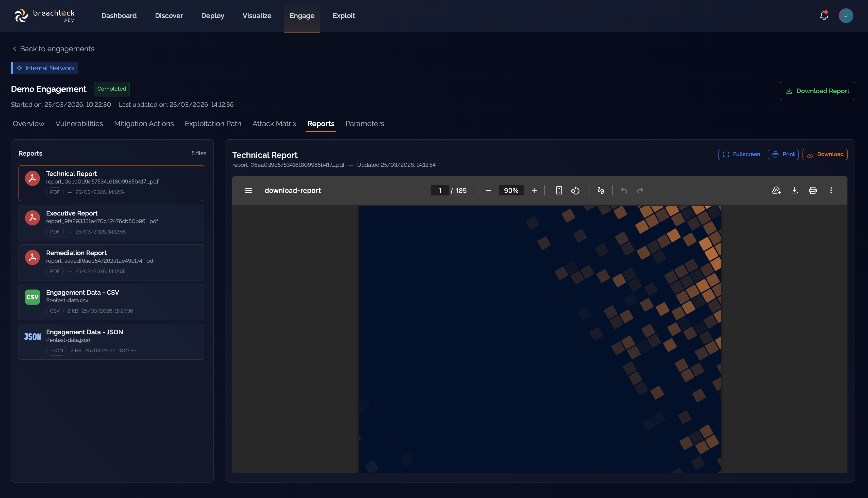Click the redo arrow in PDF toolbar

pyautogui.click(x=640, y=191)
